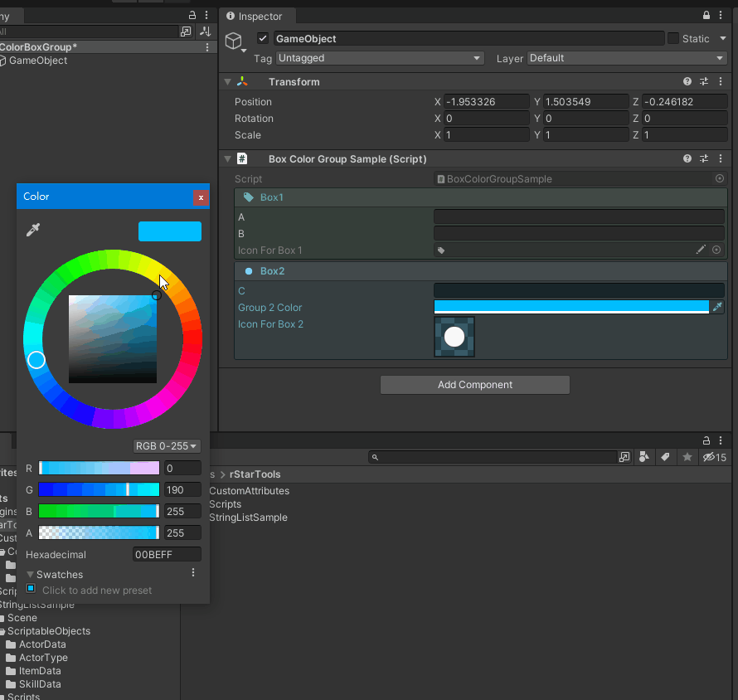Select GameObject in the Hierarchy
Screen dimensions: 738x700
(38, 61)
